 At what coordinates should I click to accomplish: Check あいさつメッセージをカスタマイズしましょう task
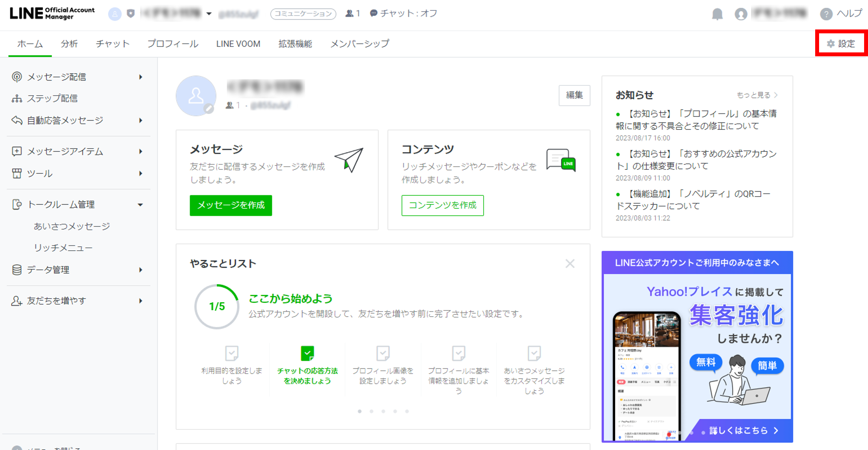[x=534, y=353]
